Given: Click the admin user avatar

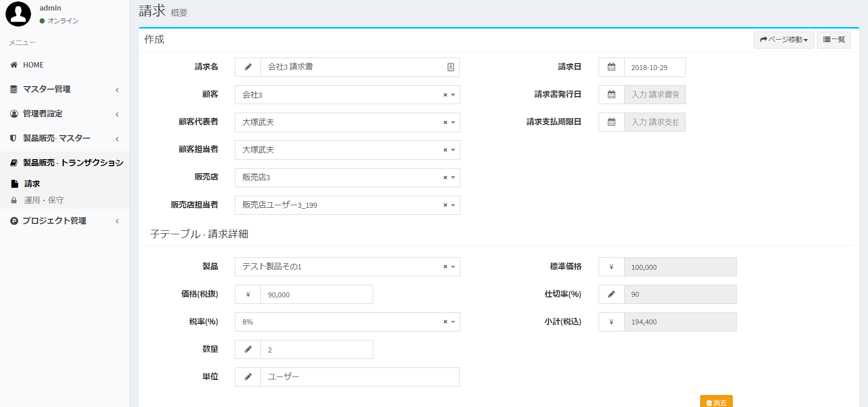Looking at the screenshot, I should click(18, 14).
